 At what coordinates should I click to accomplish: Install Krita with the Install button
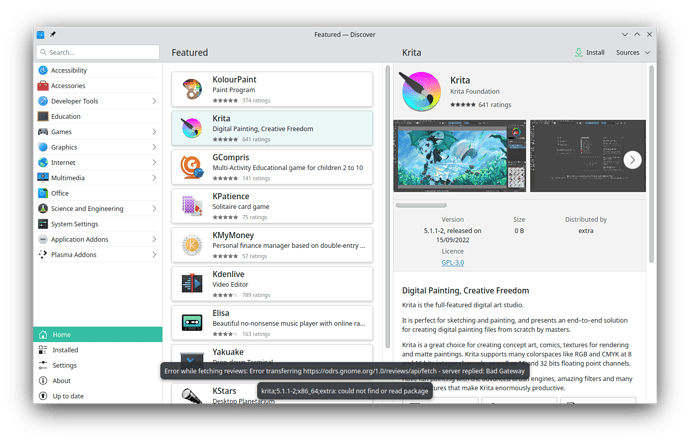point(590,52)
